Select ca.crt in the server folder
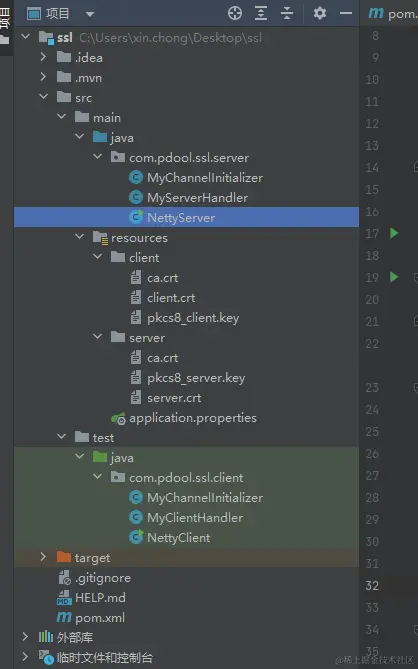Screen dimensions: 418x669 coord(163,358)
